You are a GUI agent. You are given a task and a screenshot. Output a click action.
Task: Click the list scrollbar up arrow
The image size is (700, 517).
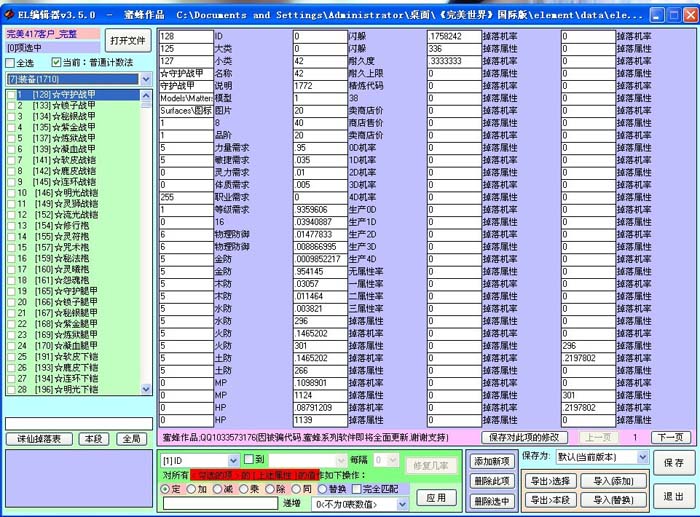point(146,93)
